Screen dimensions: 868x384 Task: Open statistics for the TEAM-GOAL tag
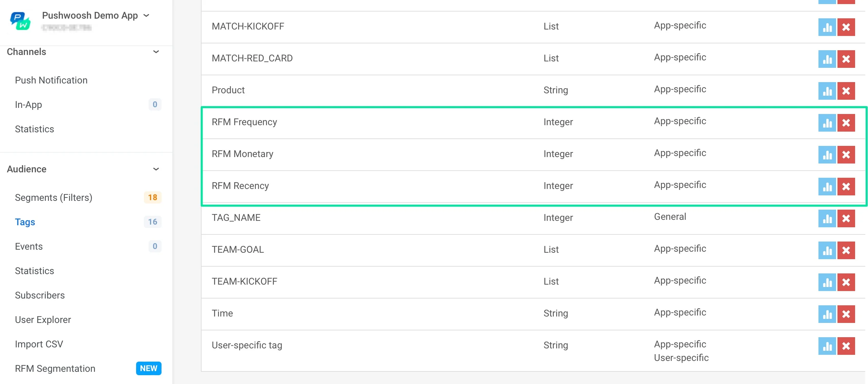click(x=827, y=251)
